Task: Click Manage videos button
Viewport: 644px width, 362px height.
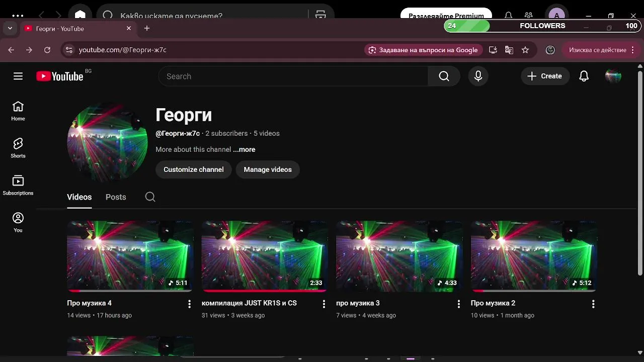Action: (x=268, y=169)
